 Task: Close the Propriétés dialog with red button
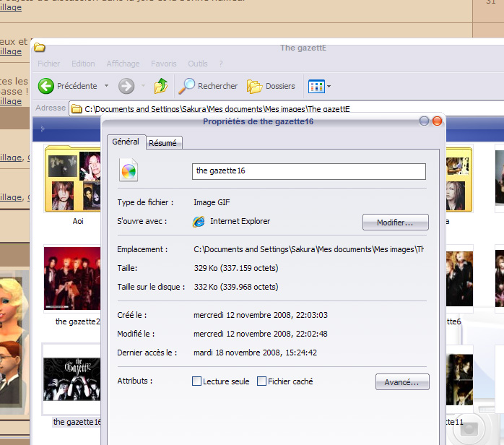(x=437, y=121)
